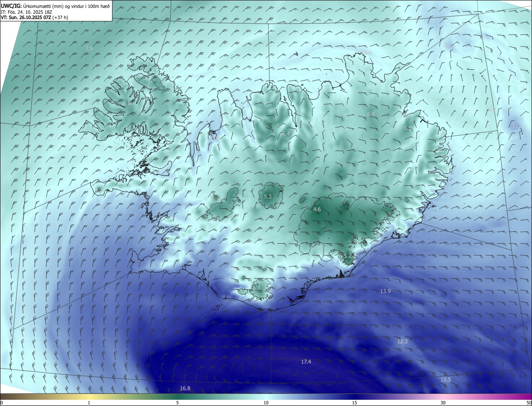
Task: Click the 5.3 value label on the glacier
Action: point(268,196)
